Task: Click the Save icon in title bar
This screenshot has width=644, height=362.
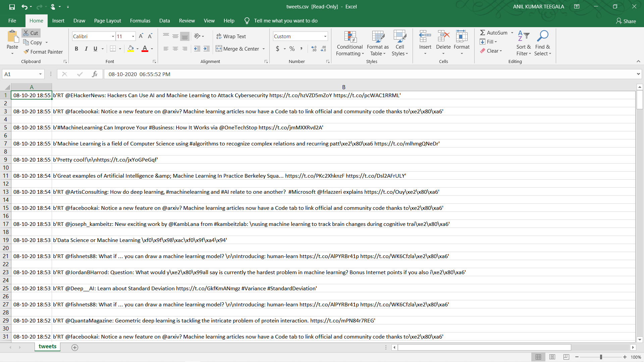Action: click(12, 7)
